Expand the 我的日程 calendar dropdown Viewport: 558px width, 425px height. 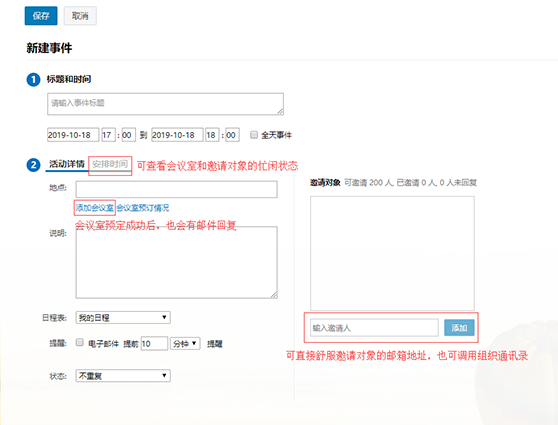[x=123, y=318]
